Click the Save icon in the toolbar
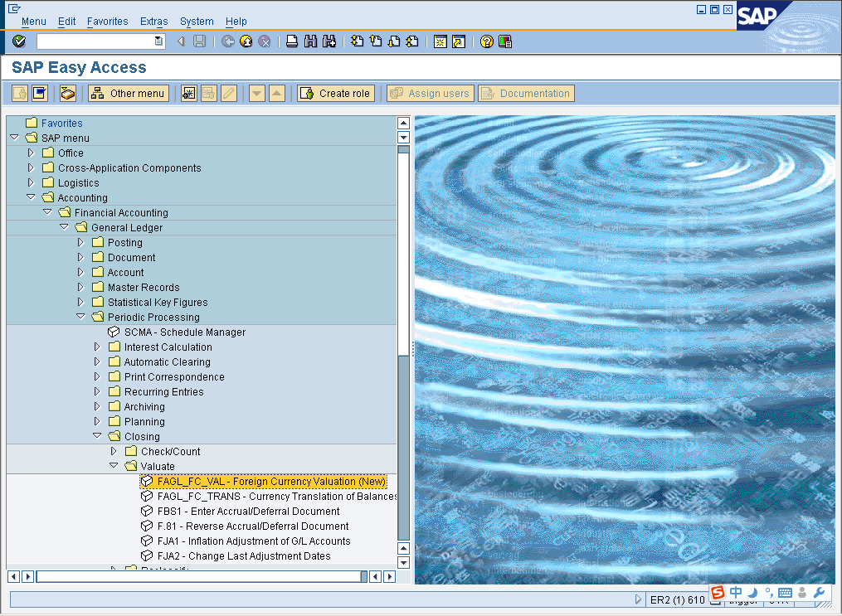 198,41
